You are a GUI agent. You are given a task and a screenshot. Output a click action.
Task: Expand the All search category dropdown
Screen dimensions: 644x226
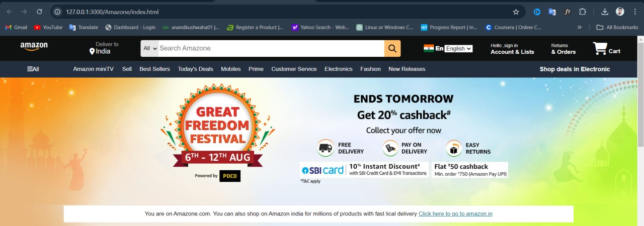point(150,48)
